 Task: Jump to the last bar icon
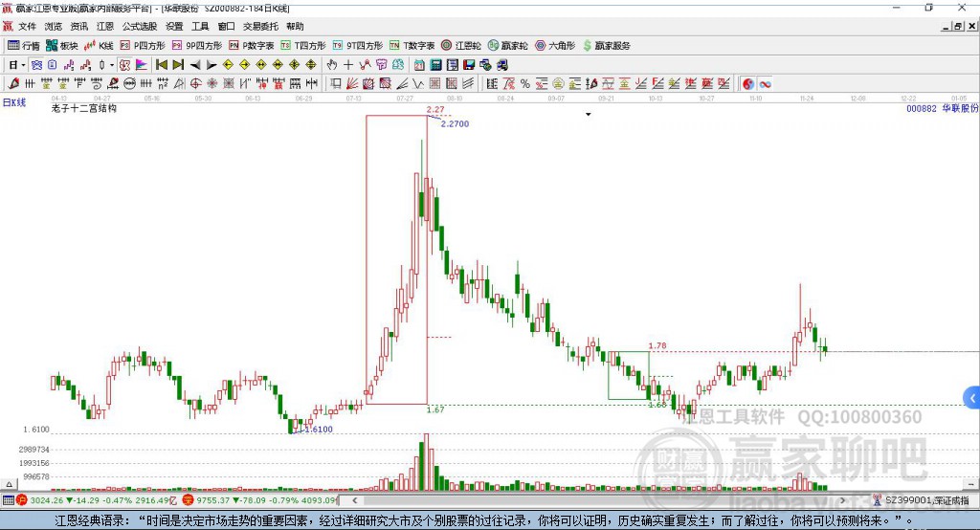point(178,65)
